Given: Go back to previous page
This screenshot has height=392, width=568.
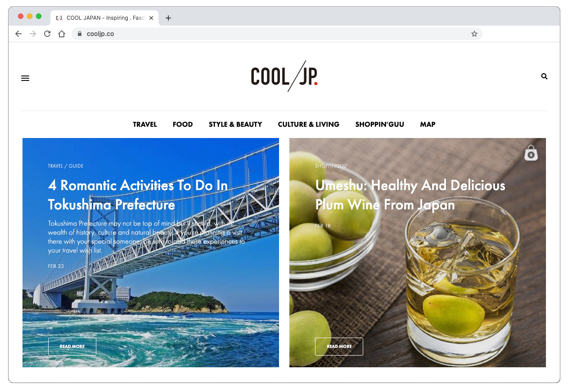Looking at the screenshot, I should [x=18, y=34].
